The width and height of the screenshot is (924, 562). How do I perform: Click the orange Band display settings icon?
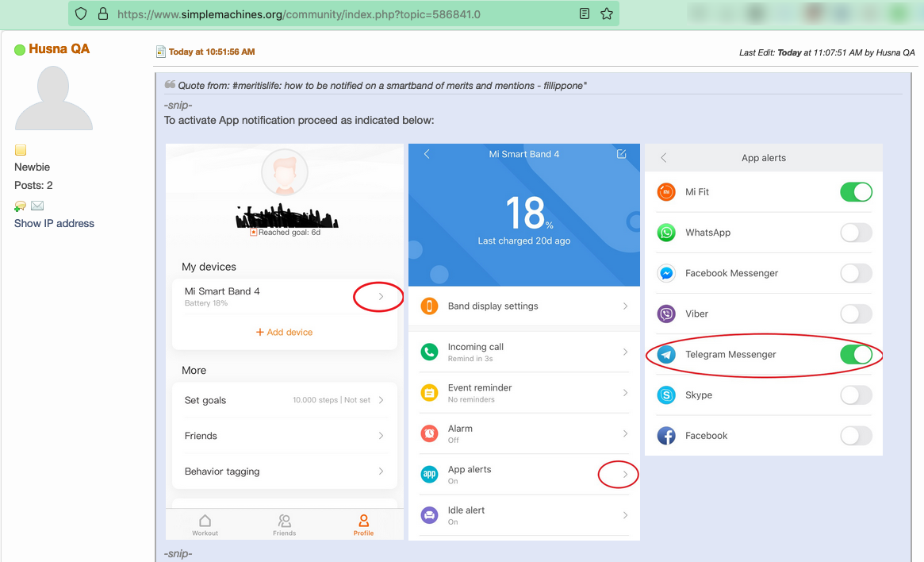[430, 306]
